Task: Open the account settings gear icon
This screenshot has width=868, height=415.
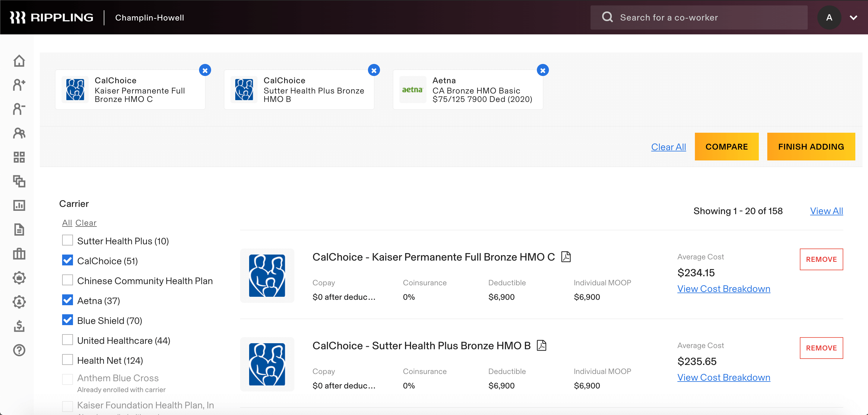Action: point(19,302)
